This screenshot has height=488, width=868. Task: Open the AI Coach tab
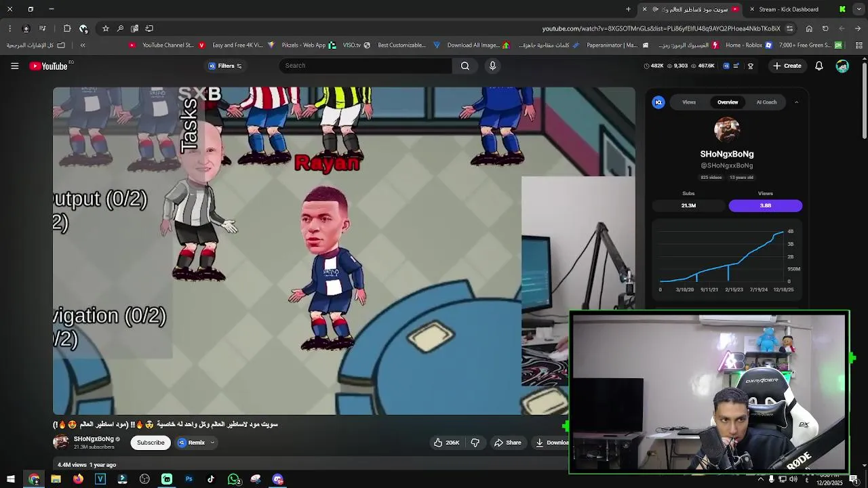click(766, 102)
